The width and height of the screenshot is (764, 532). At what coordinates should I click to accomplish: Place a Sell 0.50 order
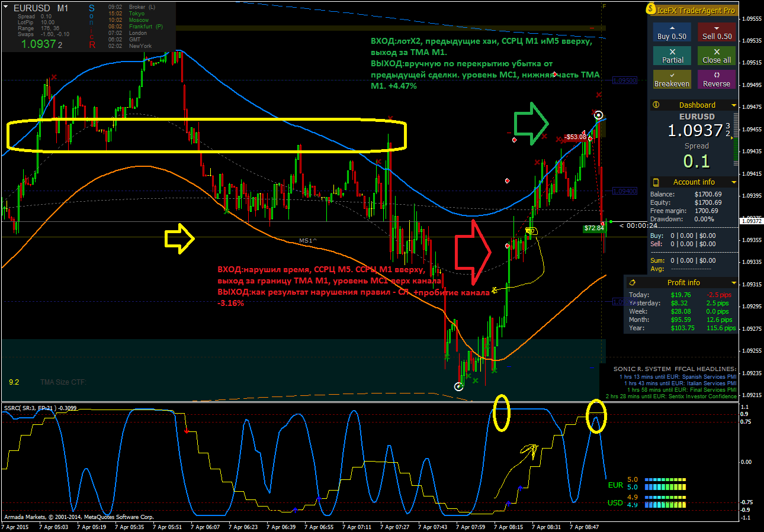[x=717, y=32]
